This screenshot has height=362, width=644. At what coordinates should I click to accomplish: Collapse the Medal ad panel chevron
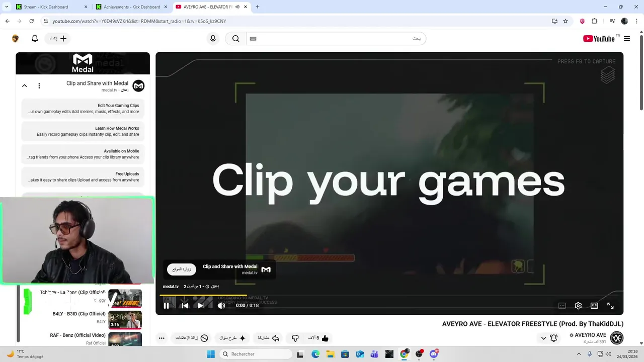(24, 86)
